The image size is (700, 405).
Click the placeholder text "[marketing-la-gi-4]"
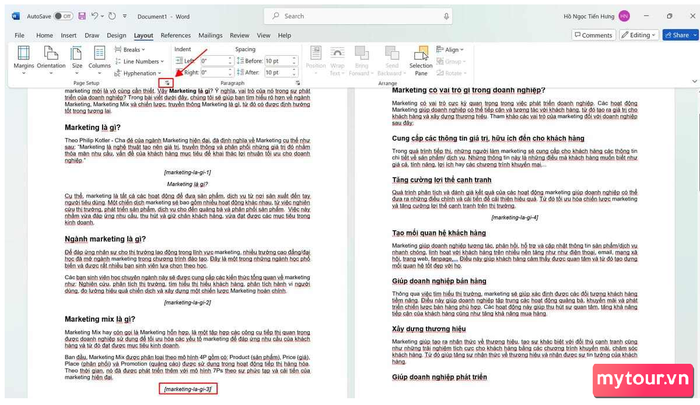point(514,217)
